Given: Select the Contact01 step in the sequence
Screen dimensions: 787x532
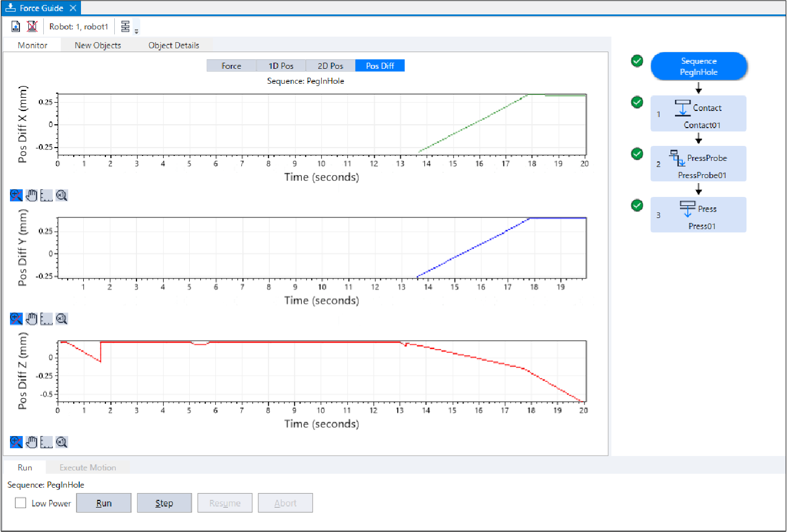Looking at the screenshot, I should (698, 114).
